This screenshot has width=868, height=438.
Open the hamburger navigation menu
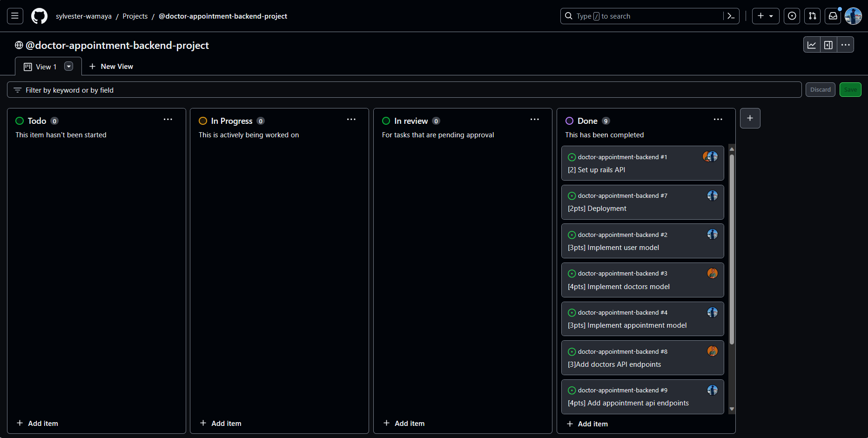[15, 16]
